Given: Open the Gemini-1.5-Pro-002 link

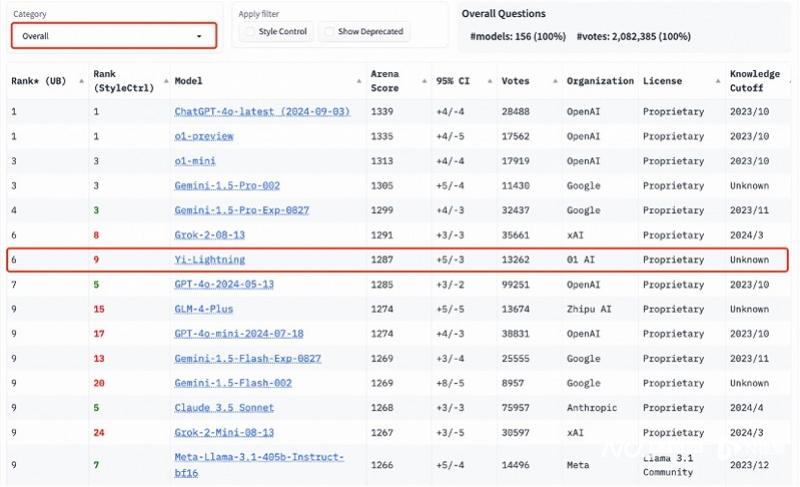Looking at the screenshot, I should pos(227,186).
